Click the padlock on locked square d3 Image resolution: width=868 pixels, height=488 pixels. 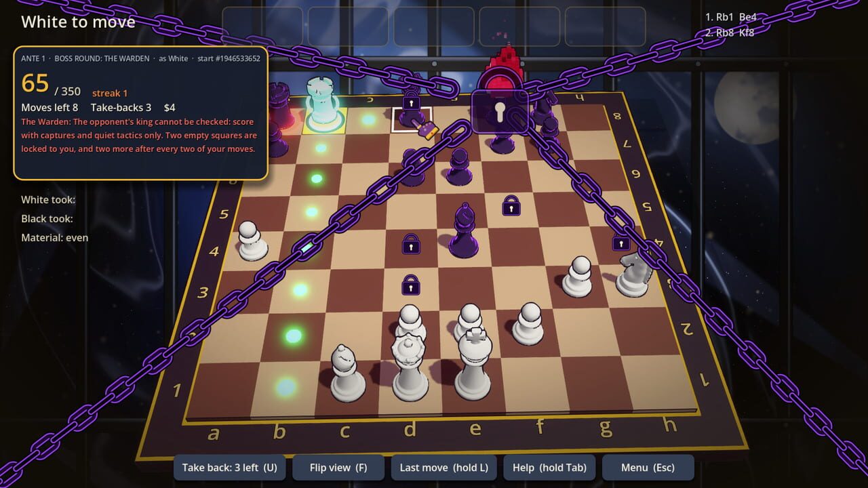pyautogui.click(x=410, y=285)
